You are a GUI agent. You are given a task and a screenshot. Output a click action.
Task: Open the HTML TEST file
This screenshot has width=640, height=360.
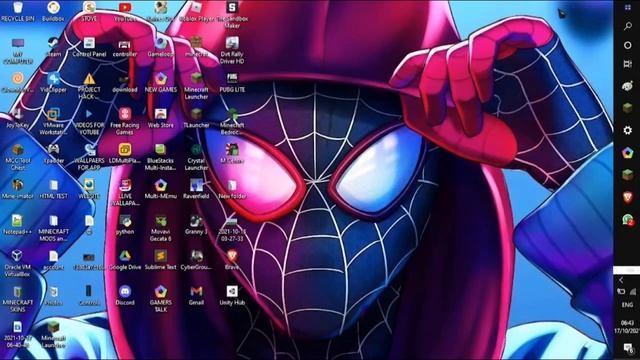click(53, 189)
